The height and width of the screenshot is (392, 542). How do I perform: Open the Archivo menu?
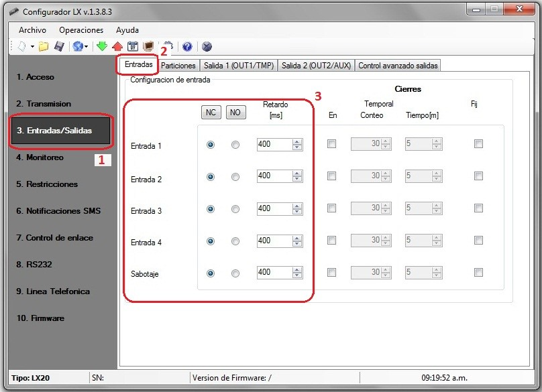(32, 30)
